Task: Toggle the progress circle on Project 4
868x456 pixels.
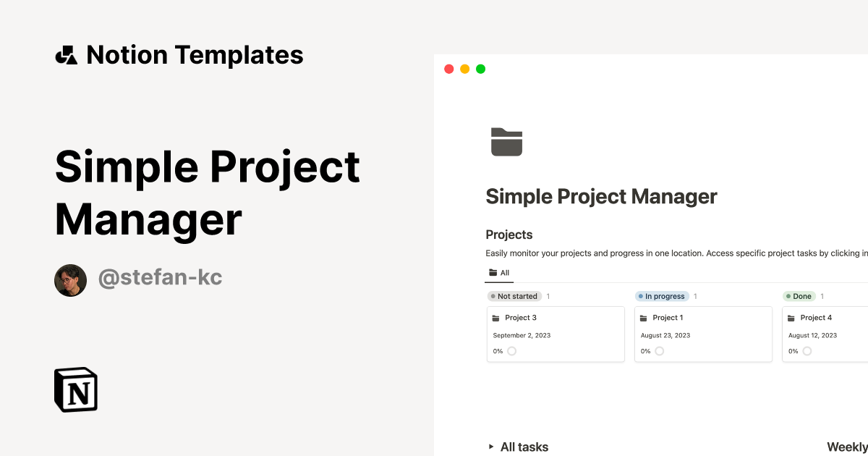Action: point(809,350)
